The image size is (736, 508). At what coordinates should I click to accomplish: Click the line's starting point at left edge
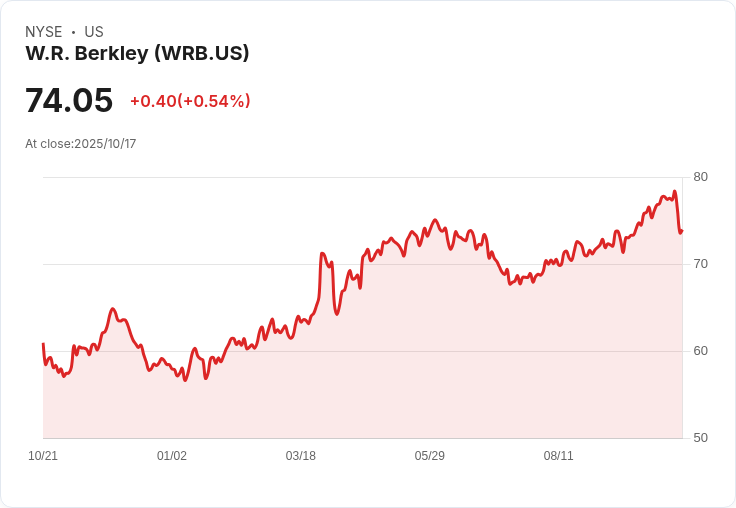pyautogui.click(x=43, y=344)
